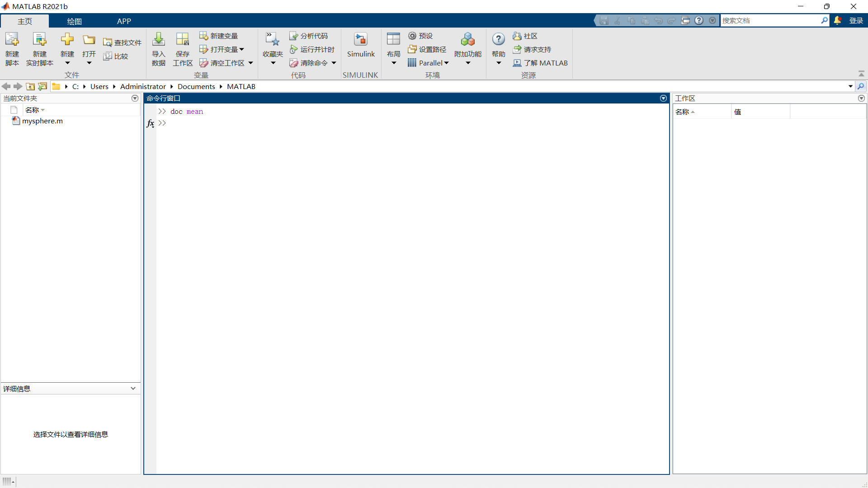Click the Favorites (收藏夹) icon
868x488 pixels.
(273, 39)
